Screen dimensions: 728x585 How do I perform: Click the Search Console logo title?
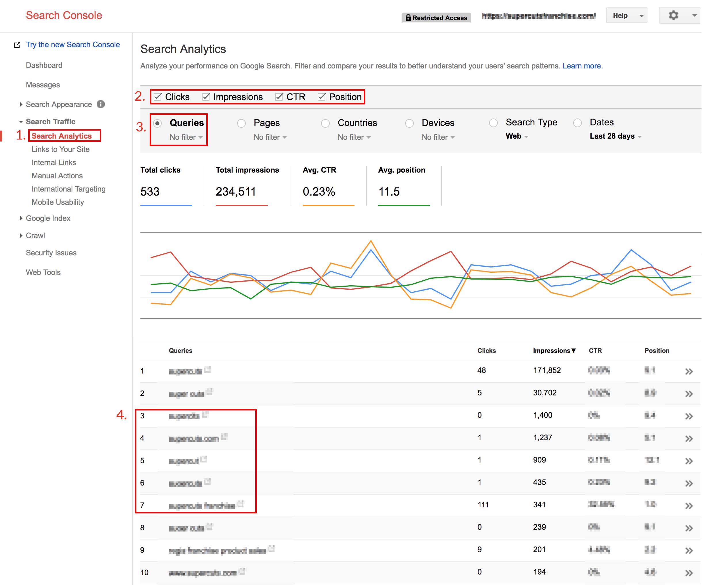(x=64, y=16)
